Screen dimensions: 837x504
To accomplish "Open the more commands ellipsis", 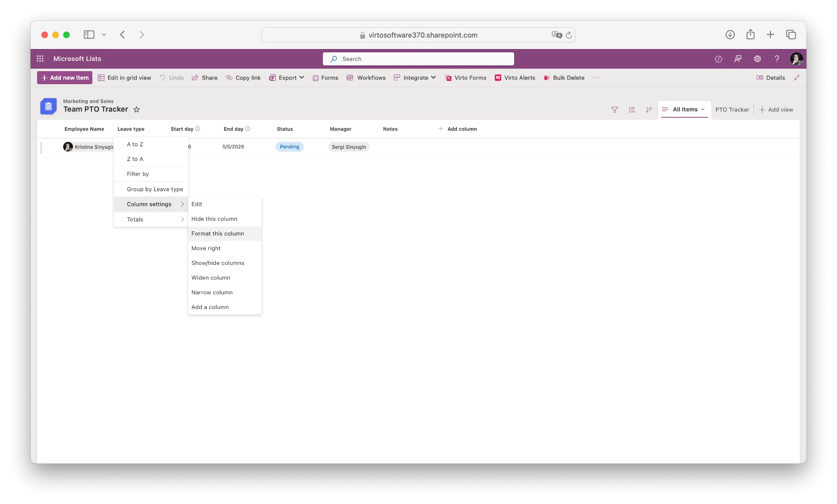I will [596, 78].
